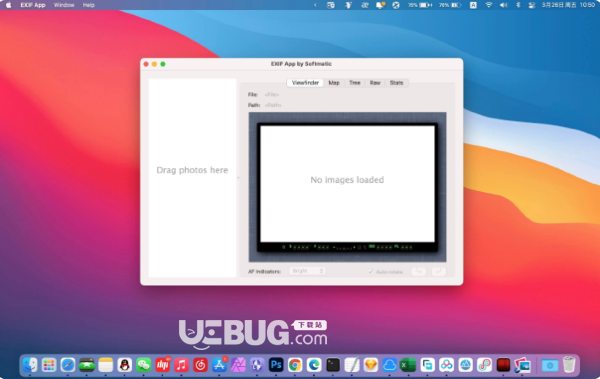Launch WeChat from the Dock
600x379 pixels.
tap(143, 365)
